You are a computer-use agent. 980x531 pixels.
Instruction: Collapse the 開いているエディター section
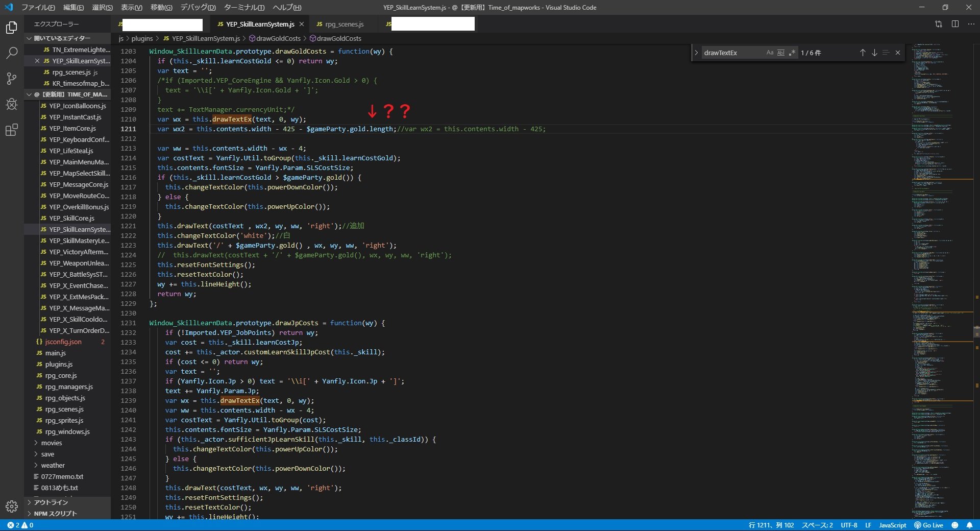(x=67, y=38)
